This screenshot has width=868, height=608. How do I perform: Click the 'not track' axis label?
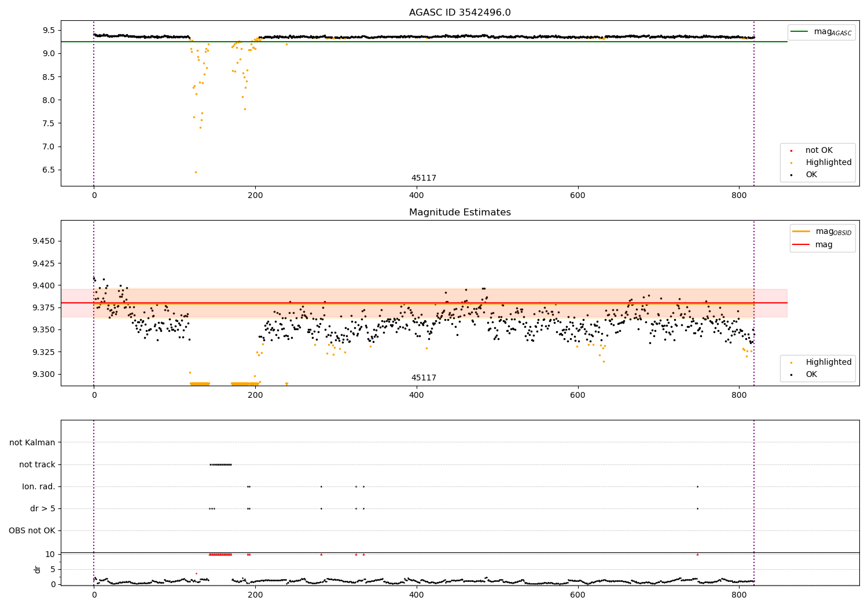tap(37, 464)
